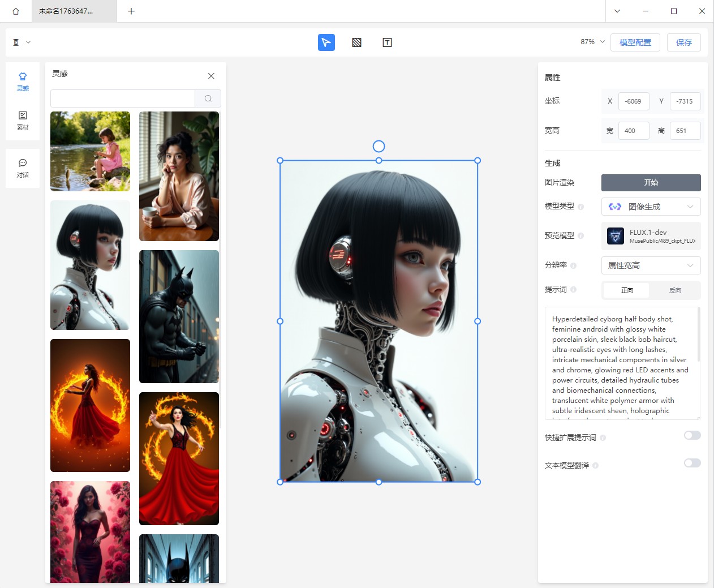Expand the 图像生成 model type dropdown

(651, 207)
